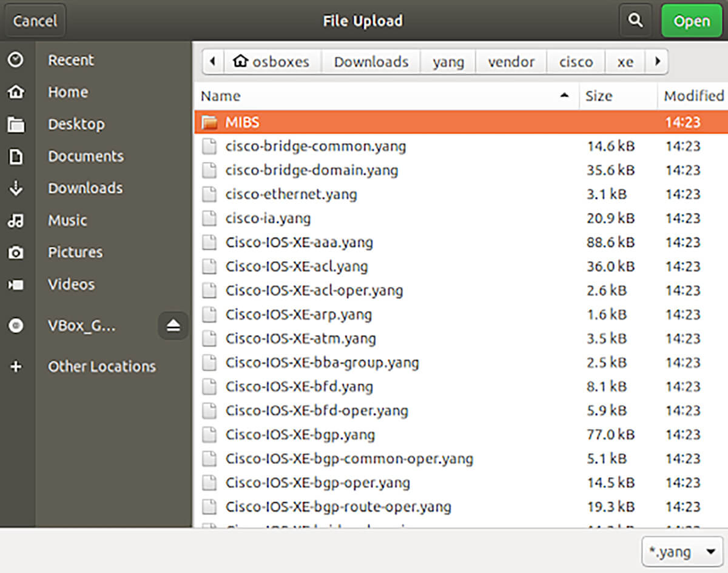Open Videos label in the sidebar

(72, 284)
